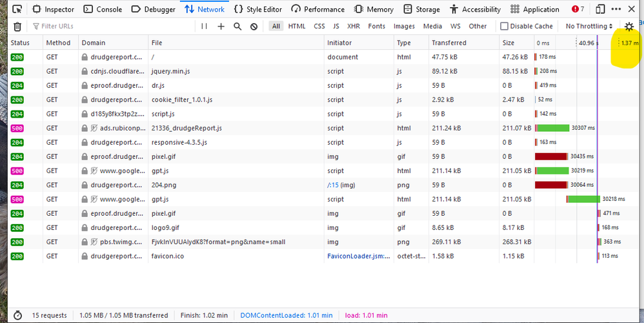
Task: Sort by the Size column header
Action: pos(517,43)
